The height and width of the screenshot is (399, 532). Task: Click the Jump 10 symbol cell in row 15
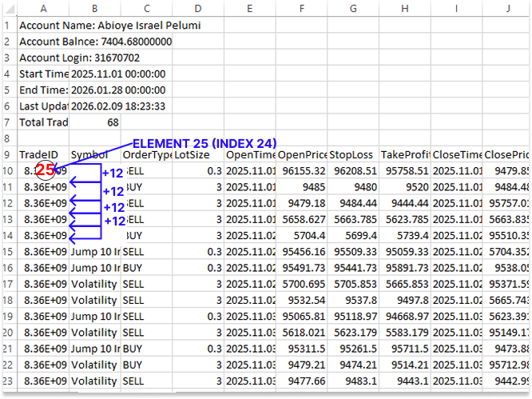[95, 252]
